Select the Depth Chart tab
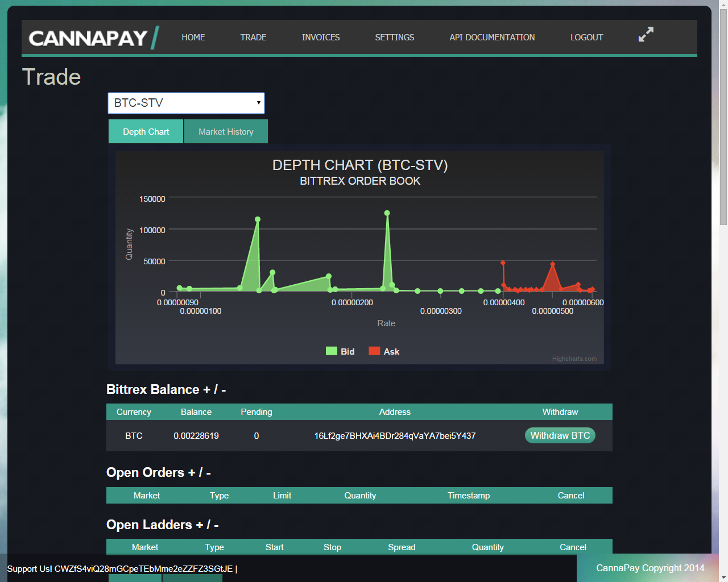Image resolution: width=728 pixels, height=582 pixels. tap(146, 131)
